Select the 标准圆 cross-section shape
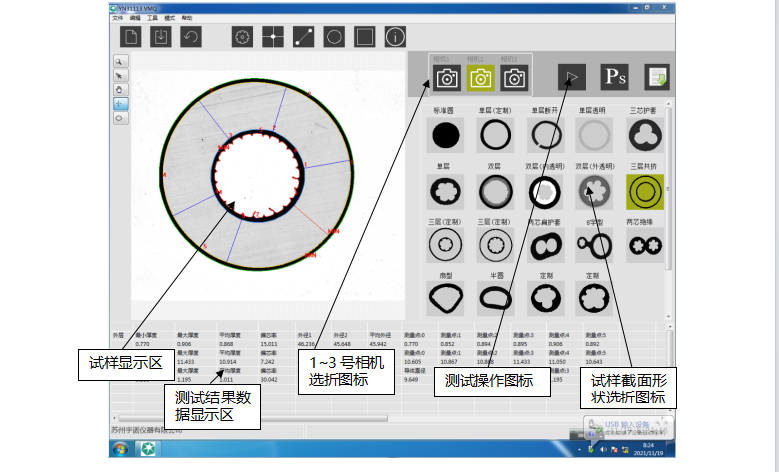The image size is (779, 472). (x=446, y=135)
